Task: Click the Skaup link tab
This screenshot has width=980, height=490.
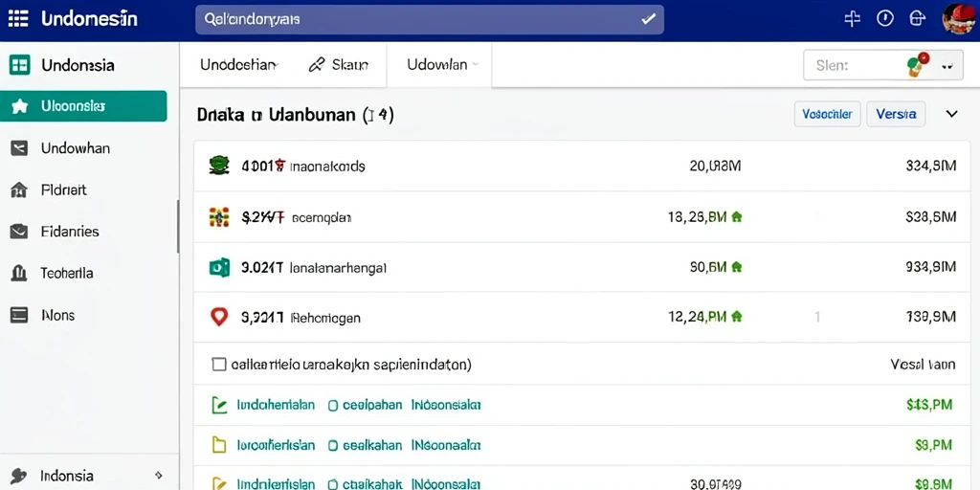Action: 340,64
